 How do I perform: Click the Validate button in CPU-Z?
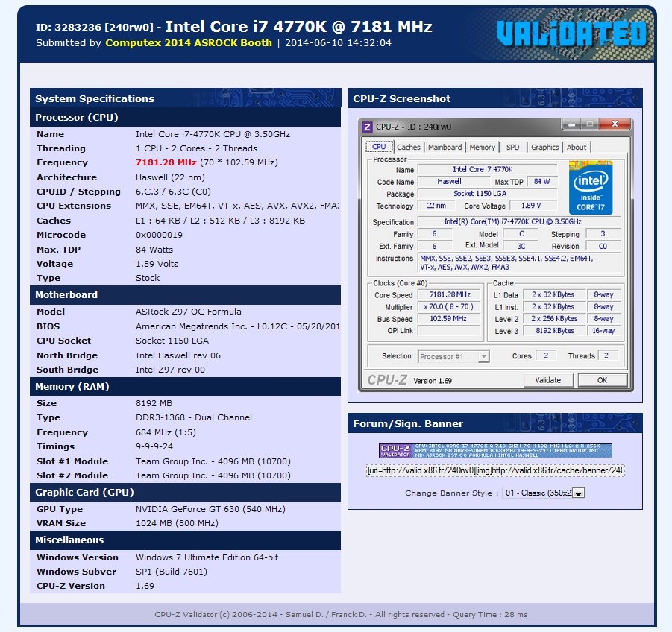coord(548,380)
